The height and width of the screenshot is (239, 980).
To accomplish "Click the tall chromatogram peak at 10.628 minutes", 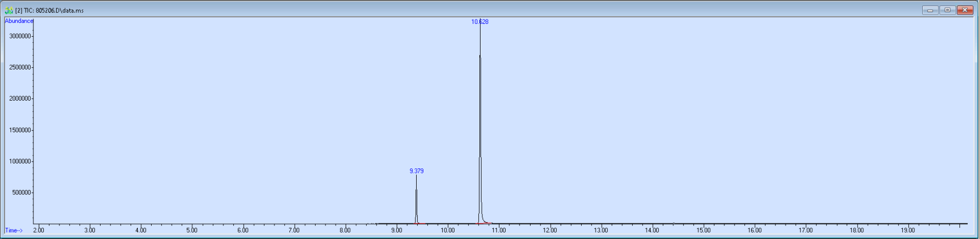I will pos(480,122).
